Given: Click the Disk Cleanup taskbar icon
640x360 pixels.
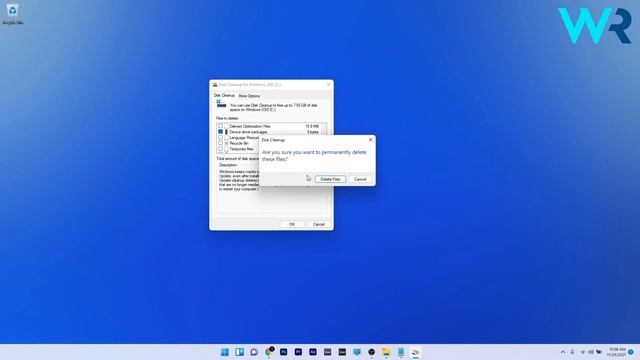Looking at the screenshot, I should tap(416, 352).
